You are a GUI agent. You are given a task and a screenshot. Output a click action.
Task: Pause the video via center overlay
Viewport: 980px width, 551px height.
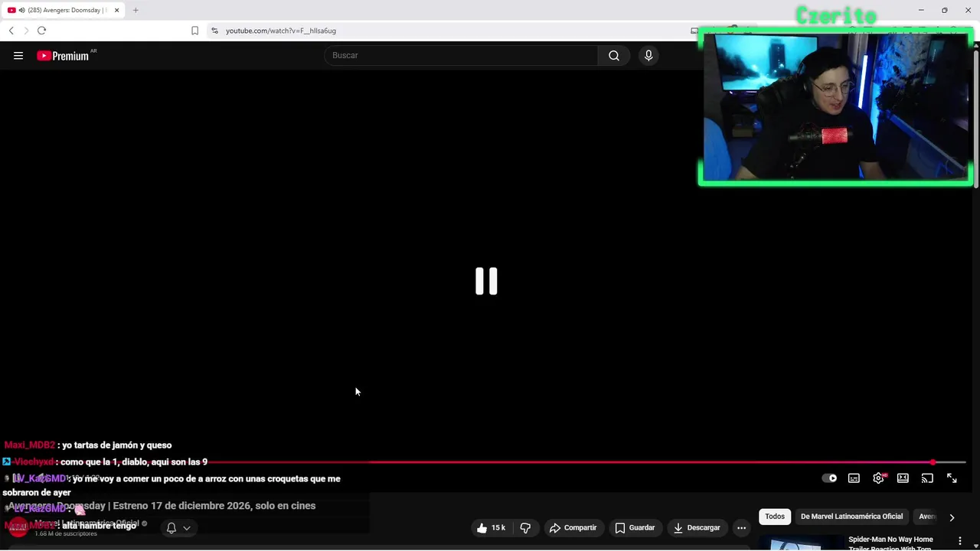click(486, 281)
